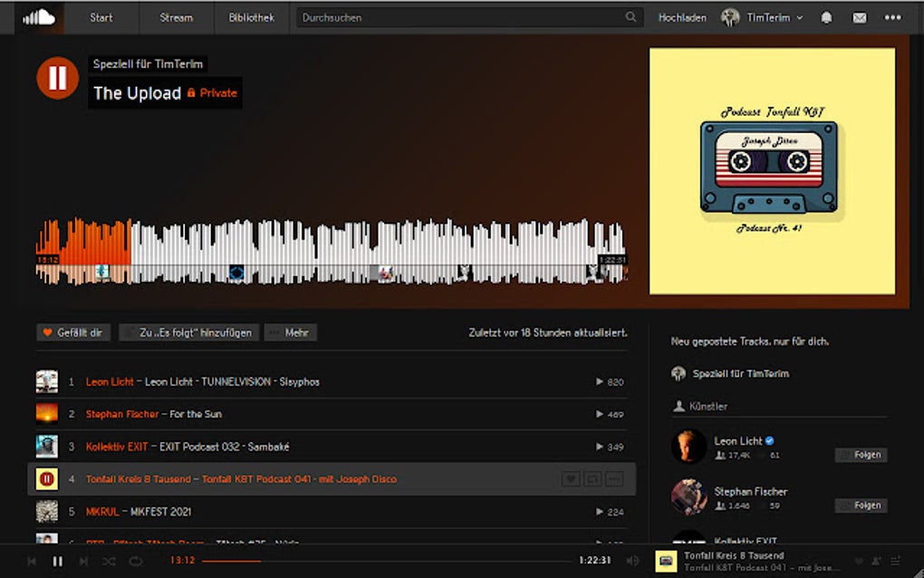Open more actions for track four
This screenshot has width=924, height=578.
(616, 479)
